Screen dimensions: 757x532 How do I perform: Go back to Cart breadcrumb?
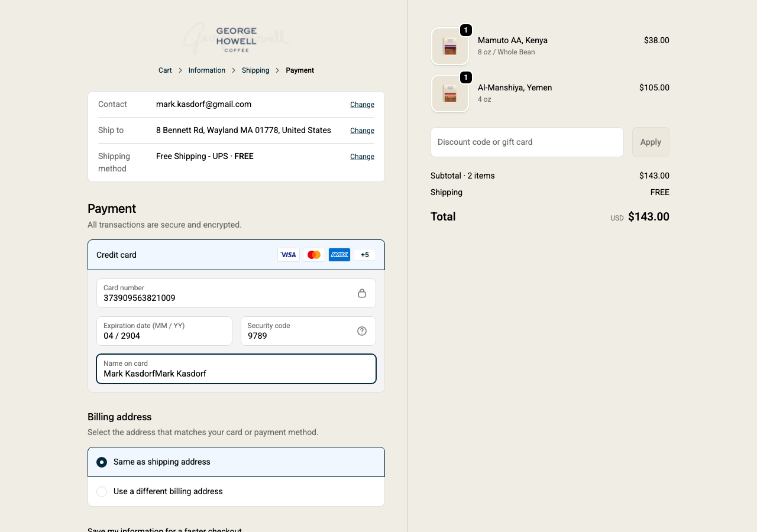pyautogui.click(x=165, y=70)
